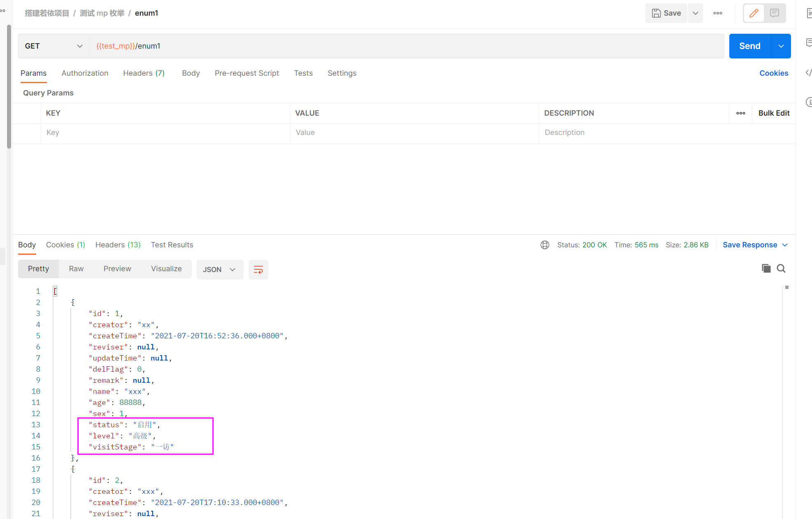812x519 pixels.
Task: Select the Pretty view
Action: coord(39,269)
